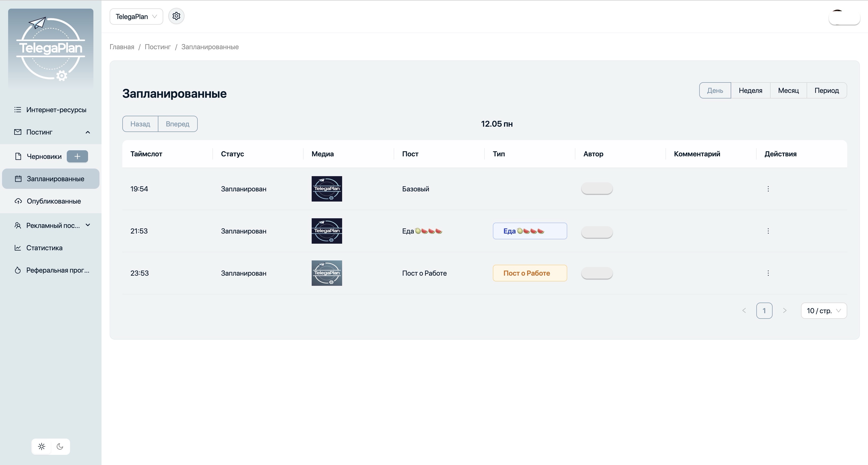This screenshot has width=868, height=465.
Task: Click the Пост о Работе type tag
Action: point(530,273)
